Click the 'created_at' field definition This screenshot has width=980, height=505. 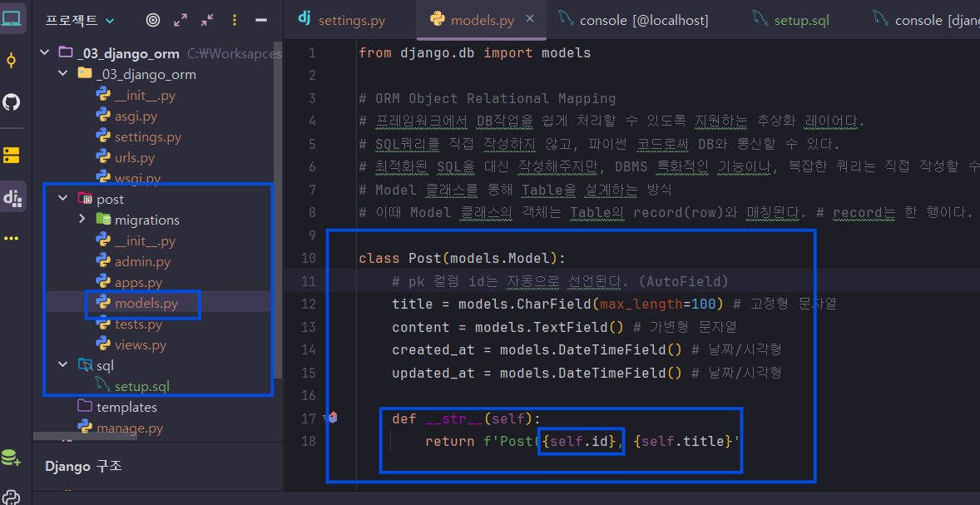point(537,349)
